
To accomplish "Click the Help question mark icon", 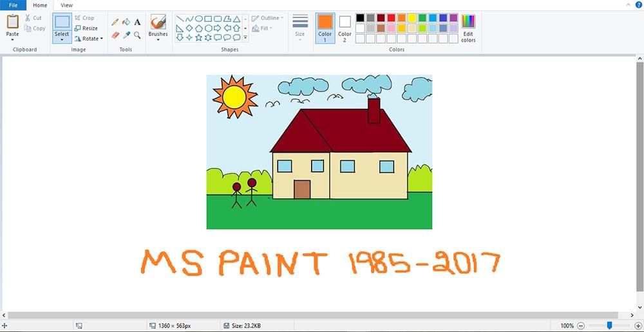I will [638, 5].
